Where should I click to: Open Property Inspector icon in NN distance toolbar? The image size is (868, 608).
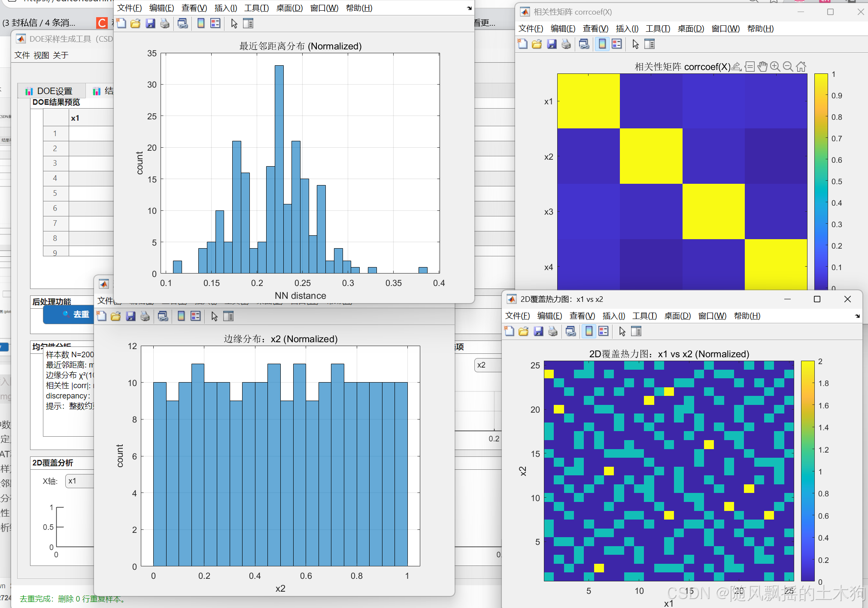(x=248, y=24)
